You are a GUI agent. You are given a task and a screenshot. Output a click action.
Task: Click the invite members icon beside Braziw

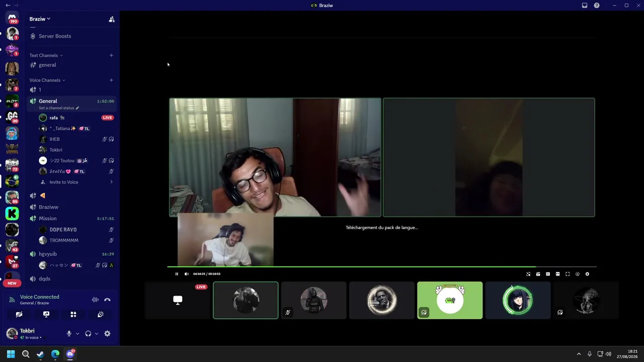pos(112,19)
